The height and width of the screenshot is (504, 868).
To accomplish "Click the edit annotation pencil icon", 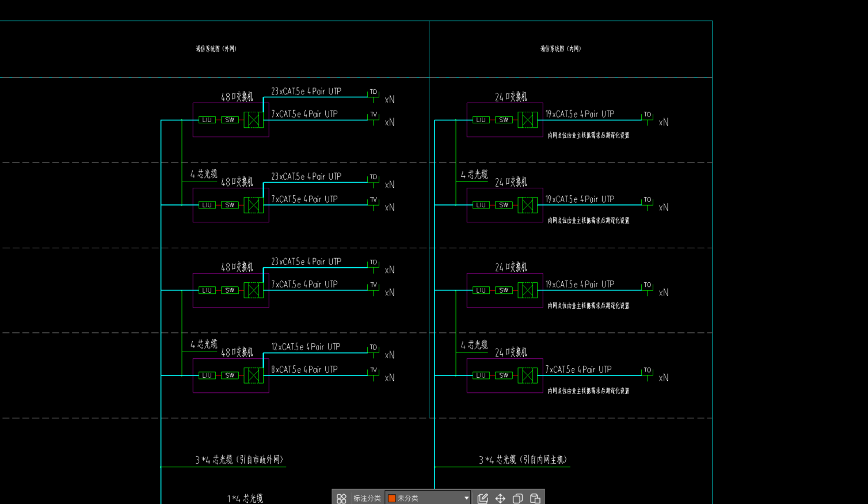I will click(483, 498).
